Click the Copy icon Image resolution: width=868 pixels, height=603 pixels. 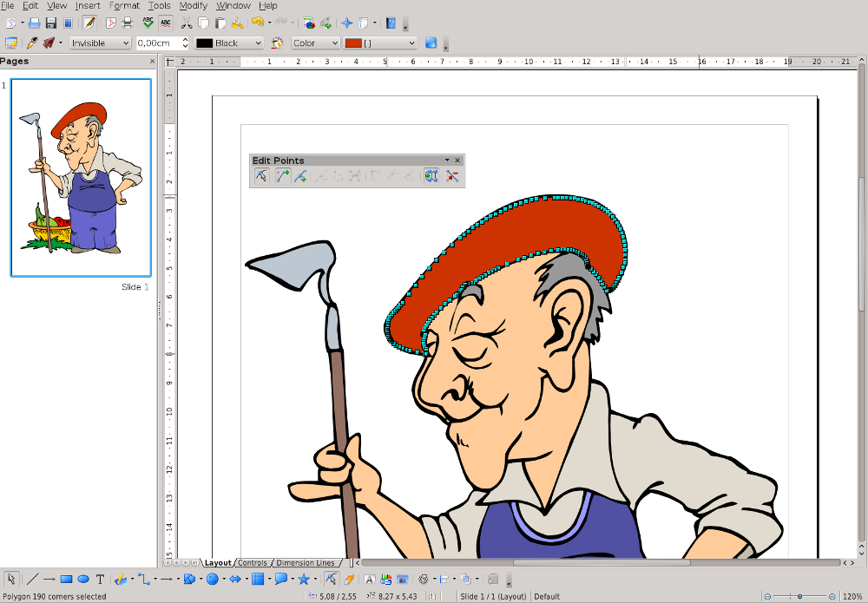203,23
